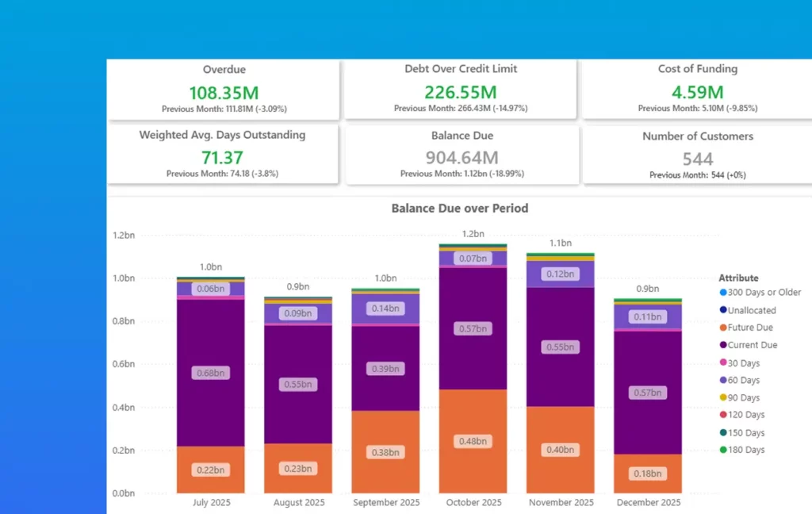Screen dimensions: 812x514
Task: Click the September 2025 60 Days segment 0.14bn
Action: click(386, 308)
